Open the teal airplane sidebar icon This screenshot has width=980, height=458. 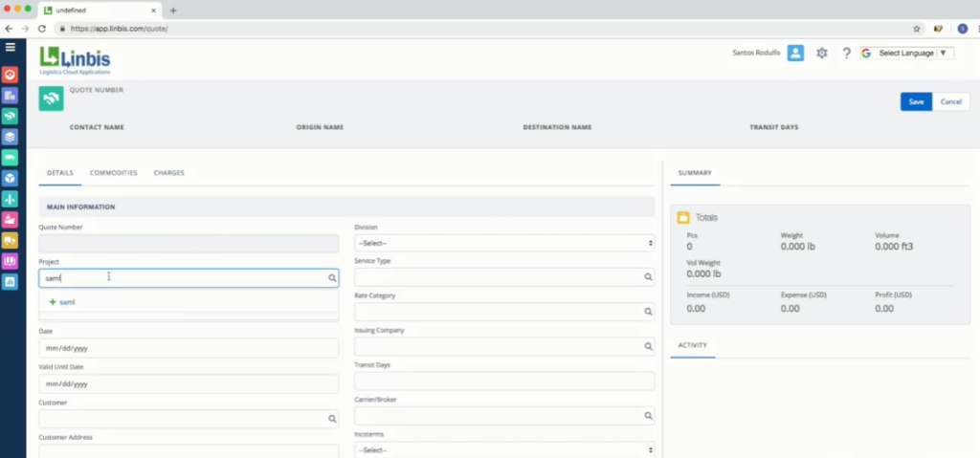coord(10,199)
